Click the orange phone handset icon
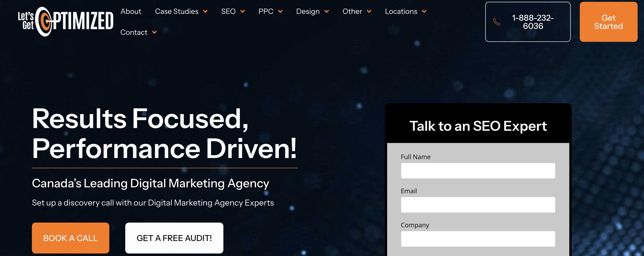 [496, 22]
